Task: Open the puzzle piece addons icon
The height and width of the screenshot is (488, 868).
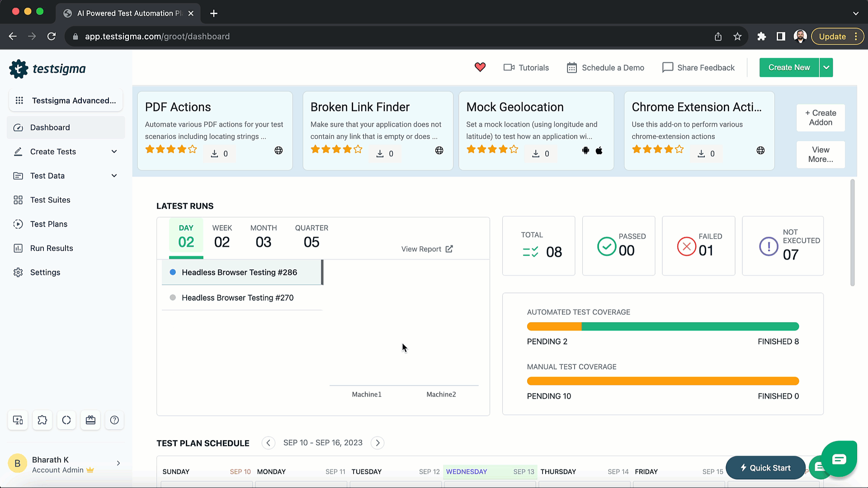Action: point(42,420)
